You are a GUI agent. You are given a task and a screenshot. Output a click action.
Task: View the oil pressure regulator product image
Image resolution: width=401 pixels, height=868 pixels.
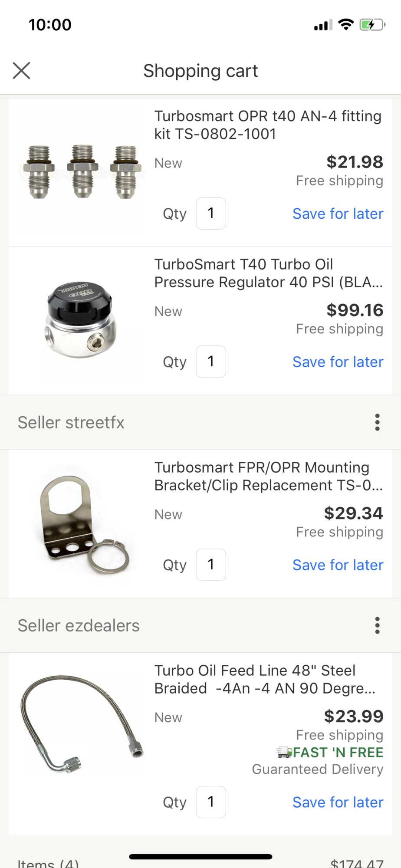point(80,320)
